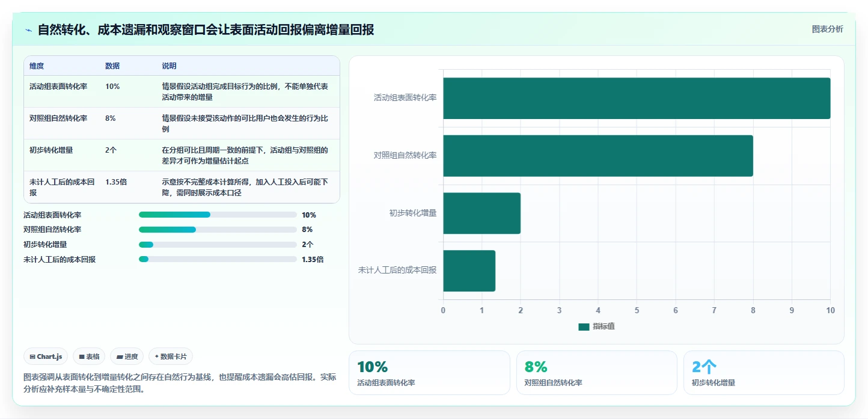The image size is (868, 419).
Task: Click y-axis label 活动组表面转化率 in chart
Action: click(405, 97)
